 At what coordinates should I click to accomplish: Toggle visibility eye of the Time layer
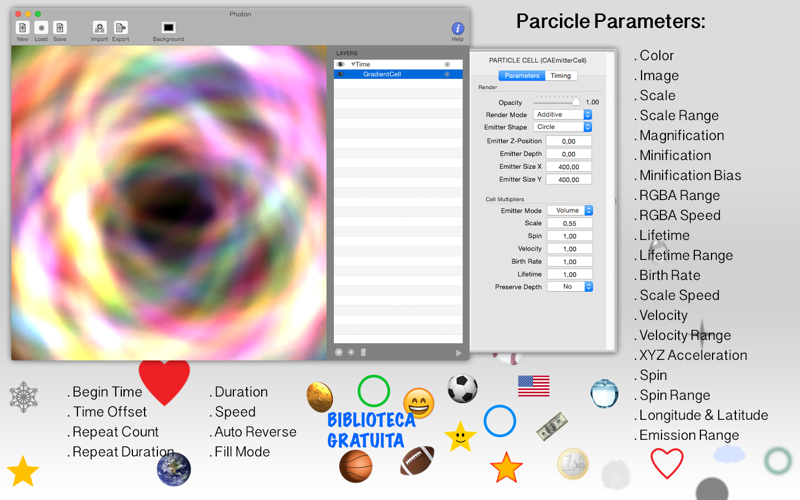pos(340,65)
